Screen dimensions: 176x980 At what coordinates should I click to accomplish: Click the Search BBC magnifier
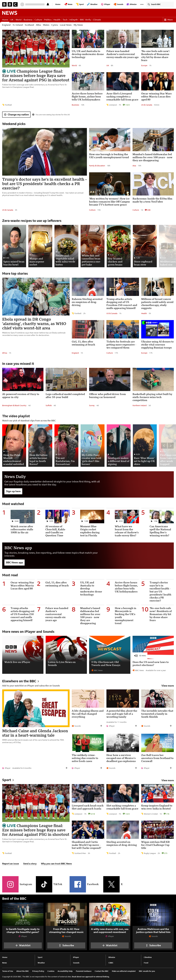coord(149,5)
